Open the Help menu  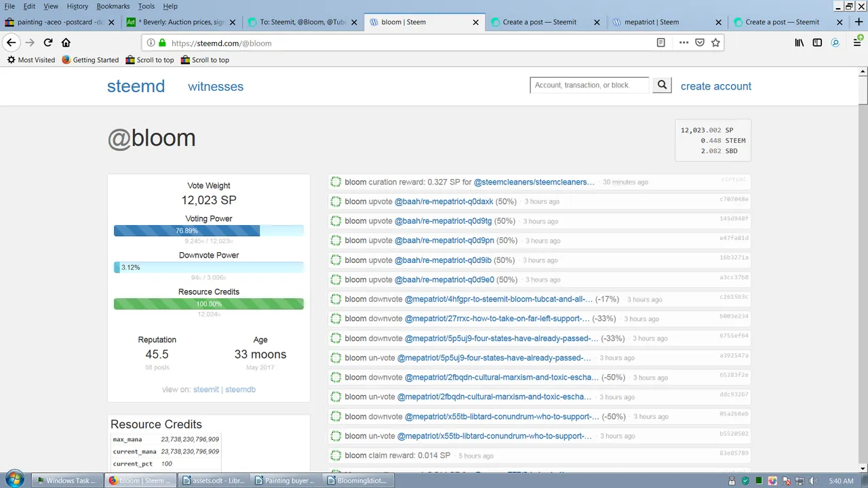click(170, 6)
